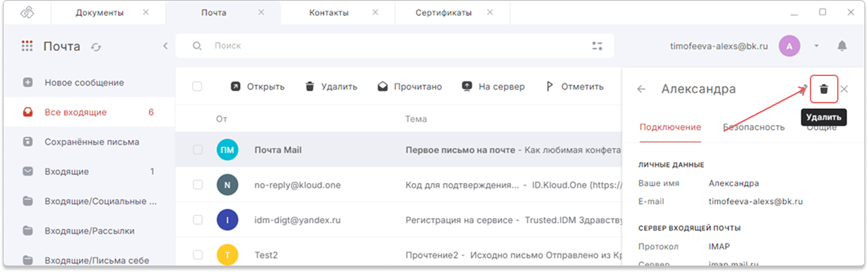Click the 'I' avatar of idm-digt@yandex.ru

[x=227, y=220]
